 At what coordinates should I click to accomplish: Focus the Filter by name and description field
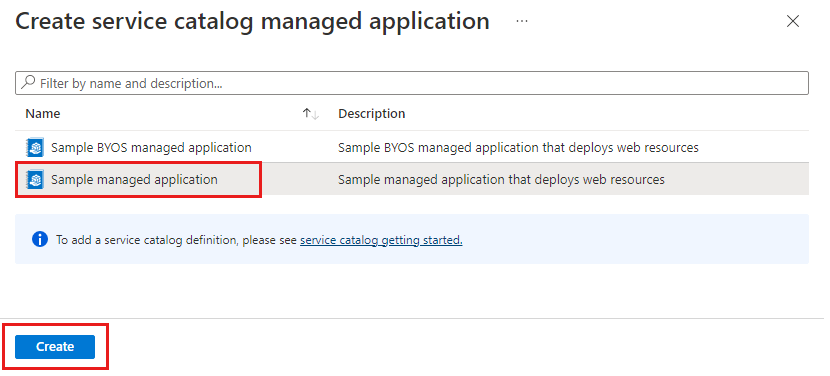(412, 83)
